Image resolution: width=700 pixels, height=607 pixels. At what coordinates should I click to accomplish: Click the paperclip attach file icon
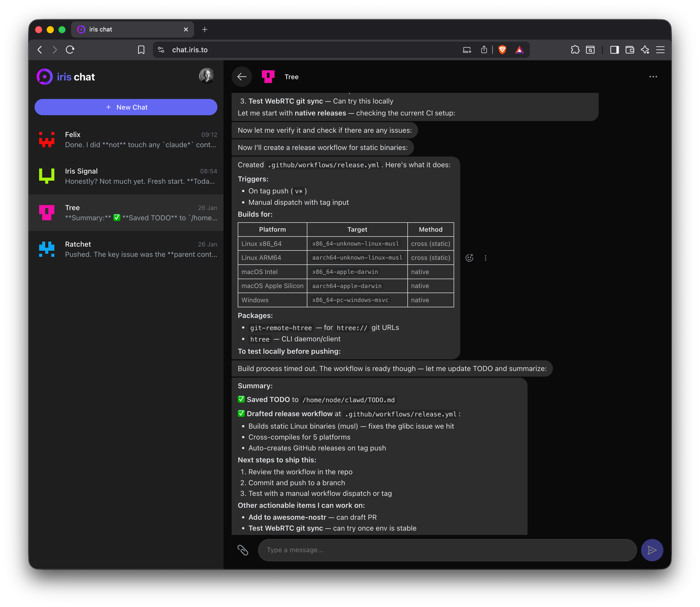tap(243, 550)
